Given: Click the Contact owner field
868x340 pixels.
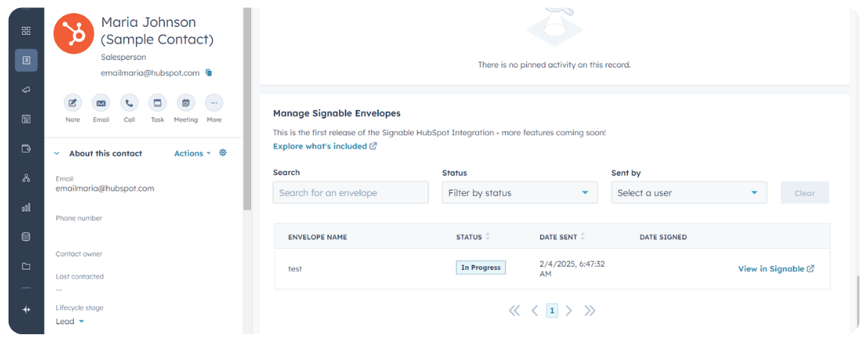Looking at the screenshot, I should pos(79,254).
